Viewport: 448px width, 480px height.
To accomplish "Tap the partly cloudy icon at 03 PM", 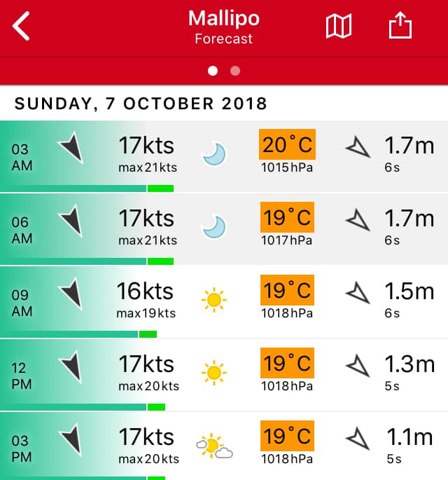I will point(214,446).
